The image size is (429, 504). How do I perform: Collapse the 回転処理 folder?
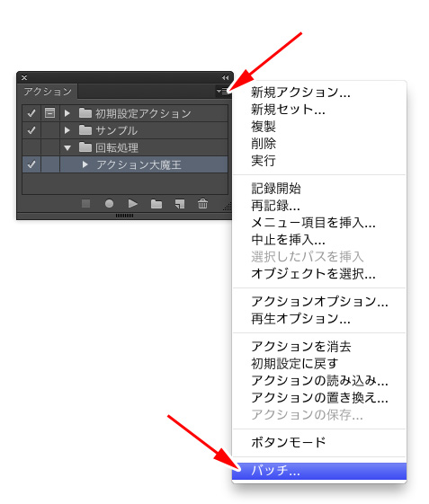(67, 148)
